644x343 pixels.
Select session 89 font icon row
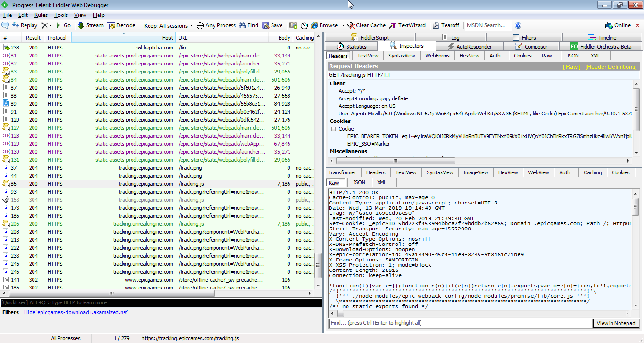157,104
